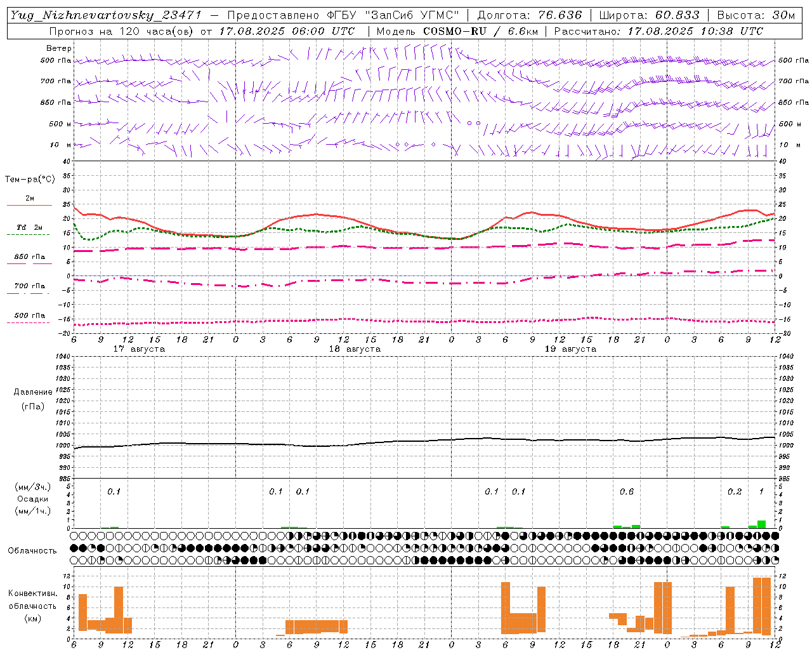Click the forecast header "Прогноз на 120 часа(ов)"

122,31
